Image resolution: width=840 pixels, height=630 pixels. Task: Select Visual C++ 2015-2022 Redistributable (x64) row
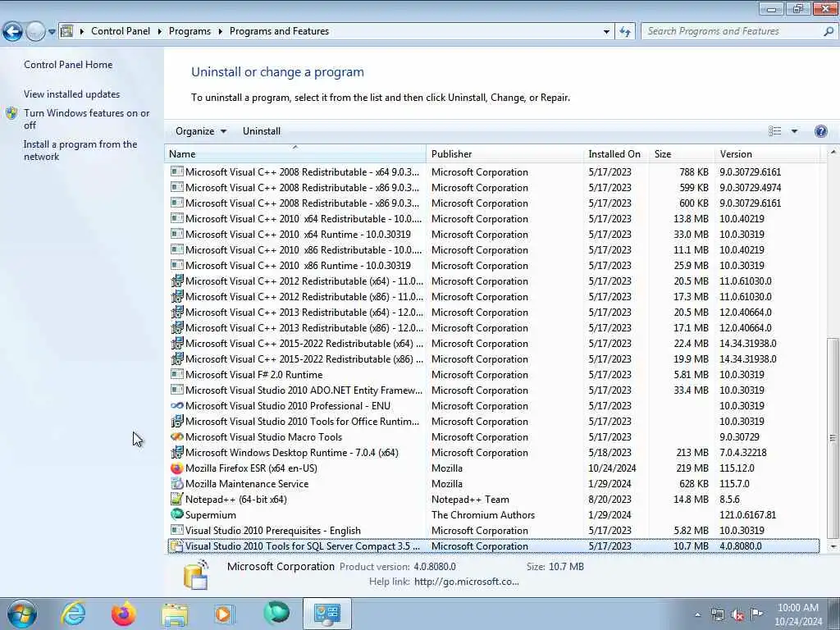coord(493,344)
